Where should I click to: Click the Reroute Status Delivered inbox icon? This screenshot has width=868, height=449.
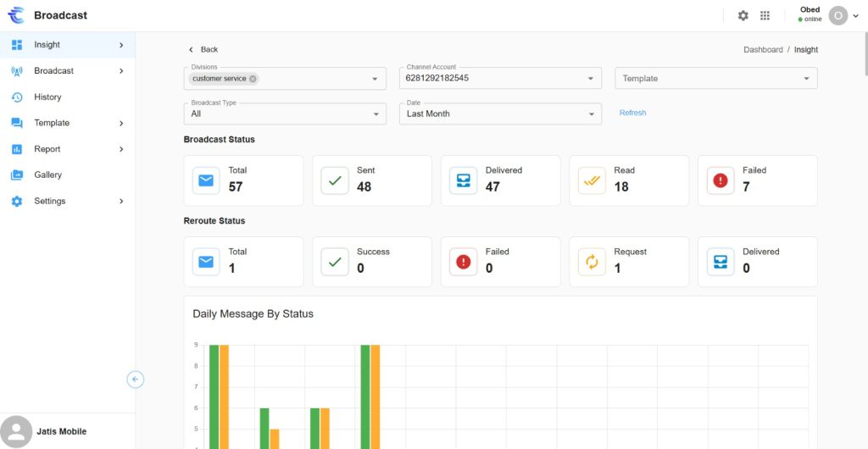(x=721, y=262)
